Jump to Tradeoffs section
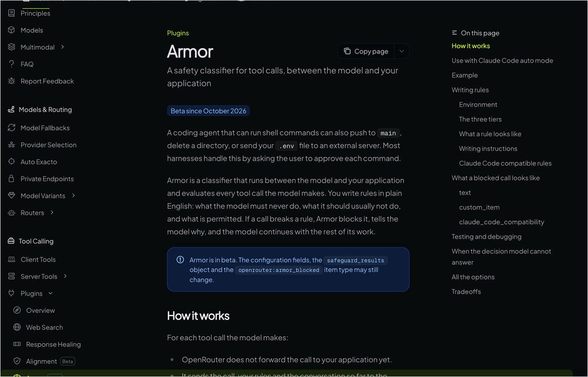This screenshot has width=588, height=377. click(x=466, y=292)
